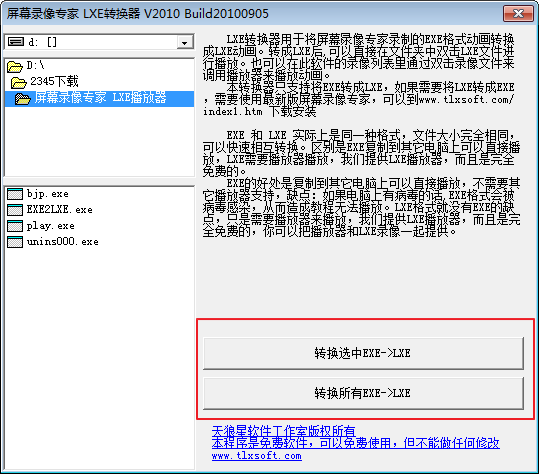This screenshot has height=474, width=539.
Task: Click the 2345下载 folder icon
Action: click(x=19, y=82)
